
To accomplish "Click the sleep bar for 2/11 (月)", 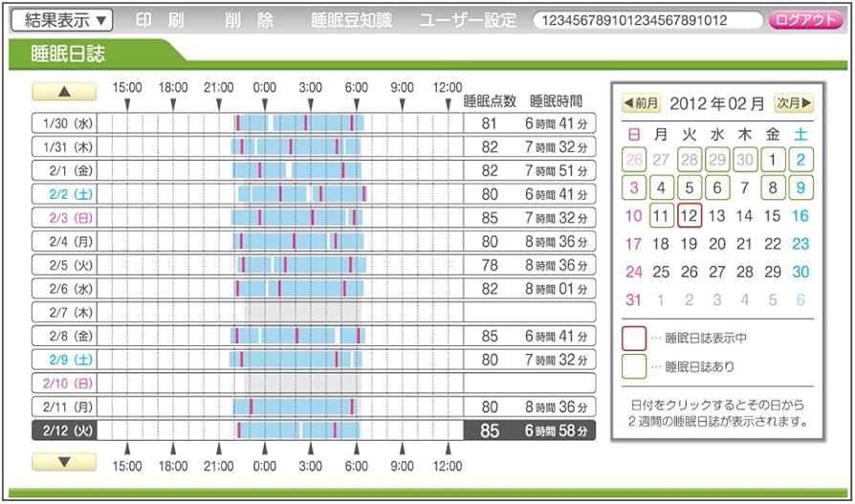I will tap(296, 406).
